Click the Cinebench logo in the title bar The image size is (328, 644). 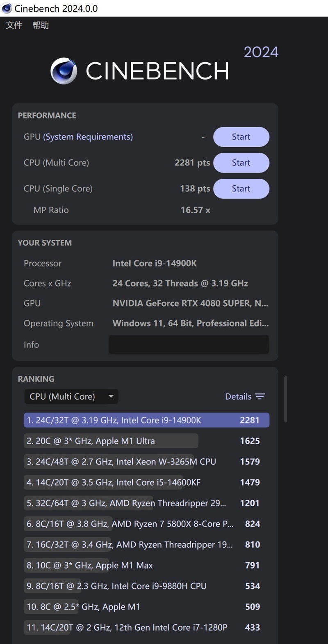[x=7, y=8]
